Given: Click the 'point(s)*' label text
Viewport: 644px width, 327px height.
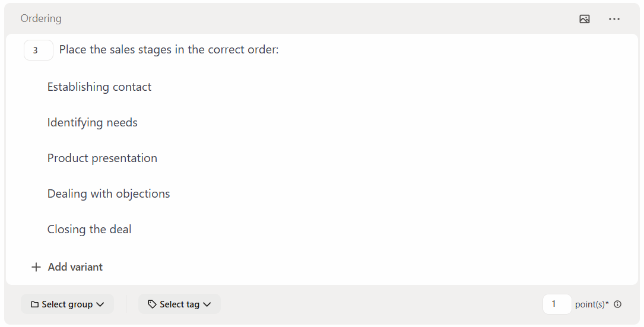Looking at the screenshot, I should click(x=592, y=304).
